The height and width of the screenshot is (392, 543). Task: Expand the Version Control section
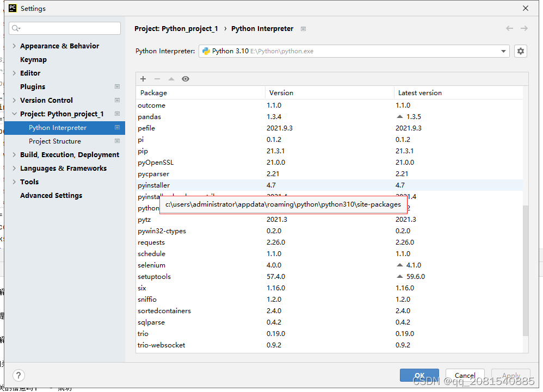pyautogui.click(x=14, y=101)
